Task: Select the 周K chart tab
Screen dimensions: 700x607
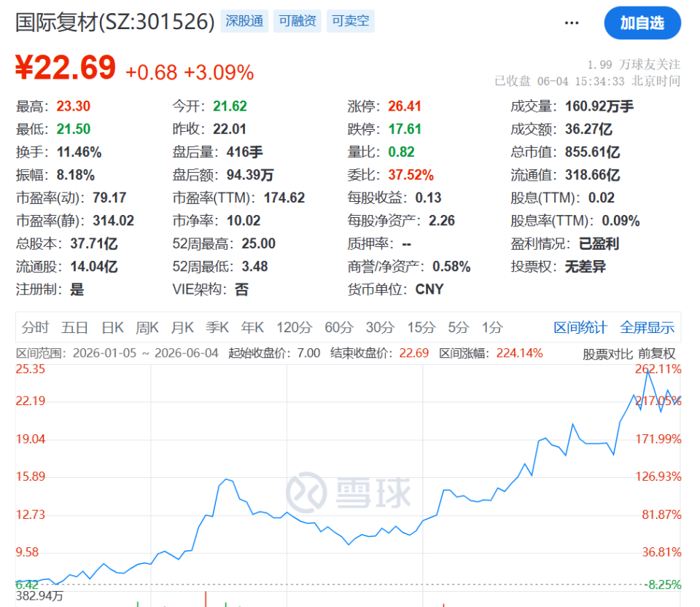Action: click(147, 327)
